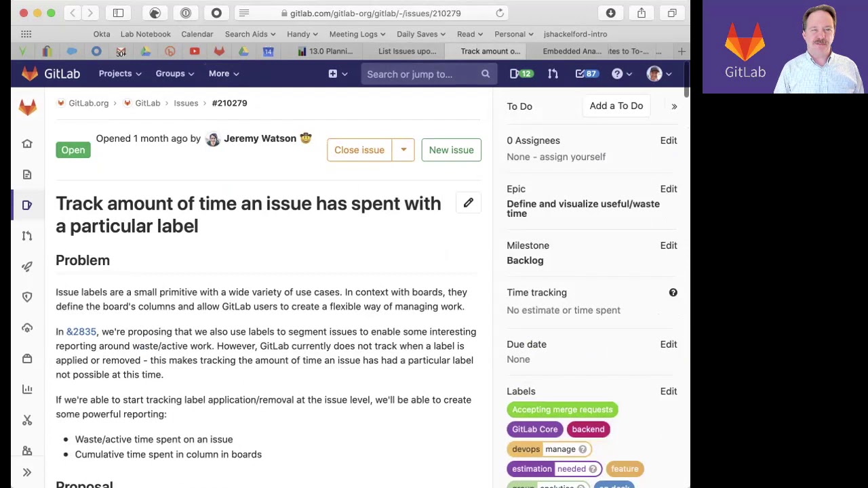Open Security shield icon in sidebar
This screenshot has width=868, height=488.
pos(27,297)
